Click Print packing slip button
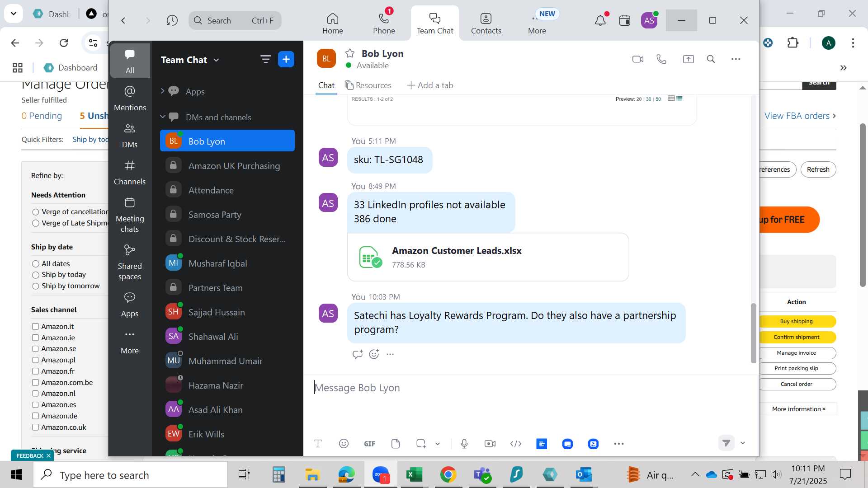 coord(796,368)
